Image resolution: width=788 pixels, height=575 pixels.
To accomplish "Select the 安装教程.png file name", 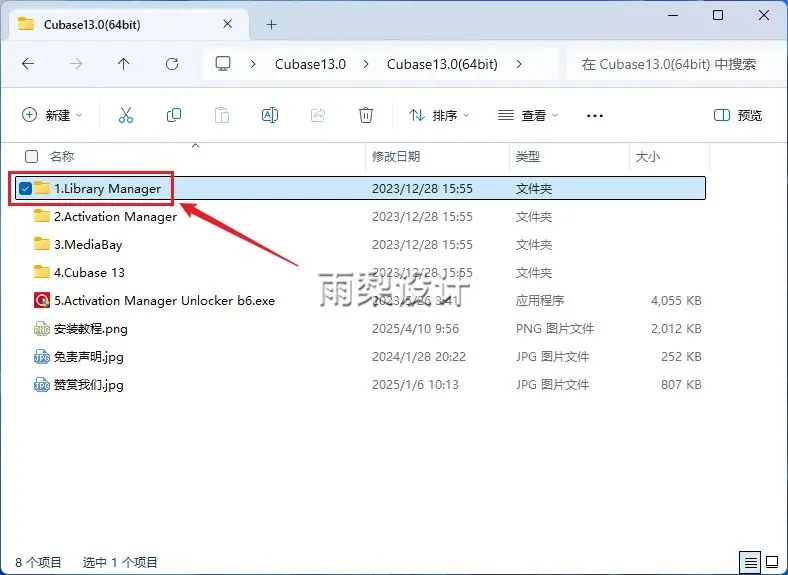I will point(90,329).
